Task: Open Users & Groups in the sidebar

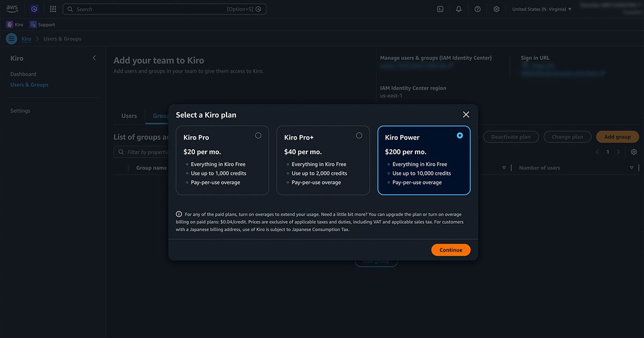Action: pos(30,85)
